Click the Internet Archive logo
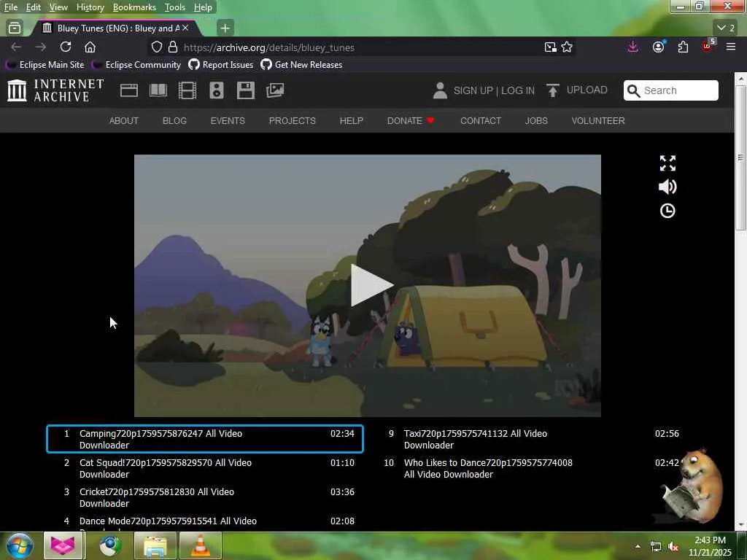The image size is (747, 560). [x=55, y=90]
